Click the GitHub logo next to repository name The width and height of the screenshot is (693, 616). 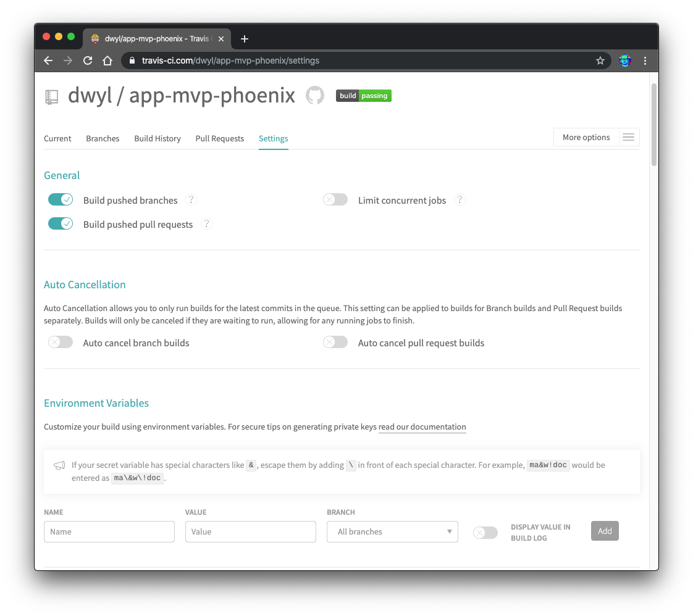point(315,95)
